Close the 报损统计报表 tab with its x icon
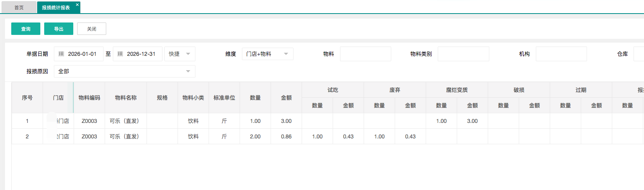This screenshot has width=644, height=190. point(77,5)
